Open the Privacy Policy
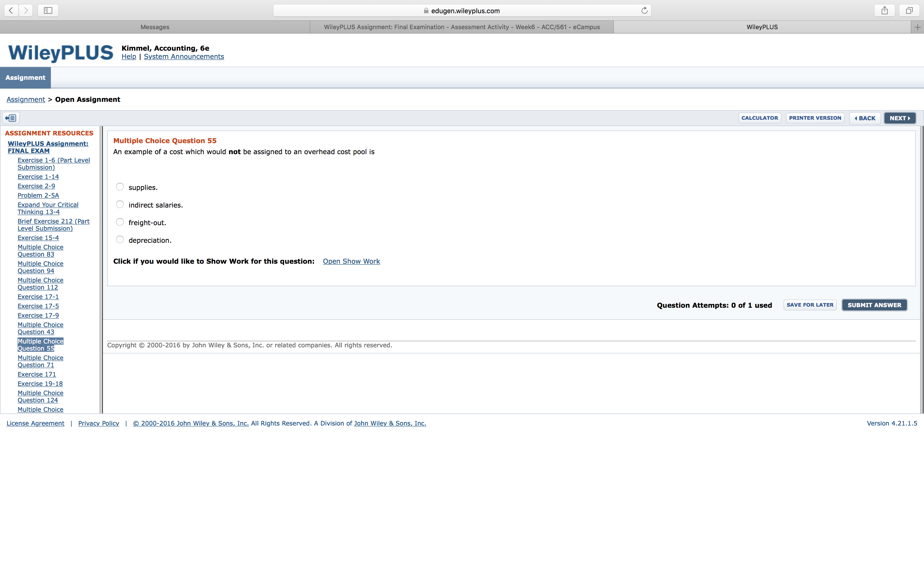This screenshot has width=924, height=578. (98, 423)
